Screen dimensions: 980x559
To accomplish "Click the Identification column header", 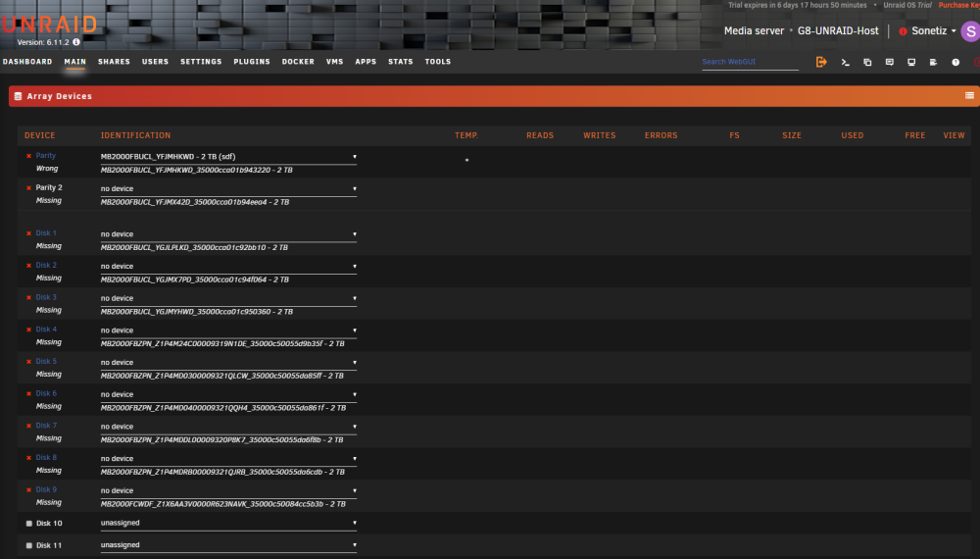I will click(x=135, y=135).
